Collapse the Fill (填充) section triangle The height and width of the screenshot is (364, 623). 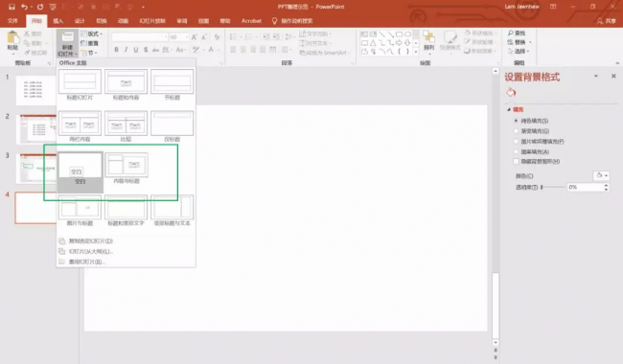point(509,109)
